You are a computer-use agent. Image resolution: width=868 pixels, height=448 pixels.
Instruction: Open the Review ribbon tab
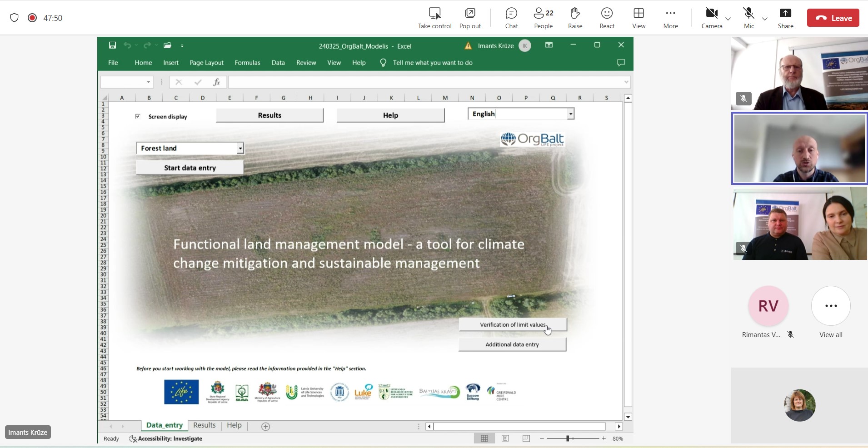pyautogui.click(x=306, y=63)
